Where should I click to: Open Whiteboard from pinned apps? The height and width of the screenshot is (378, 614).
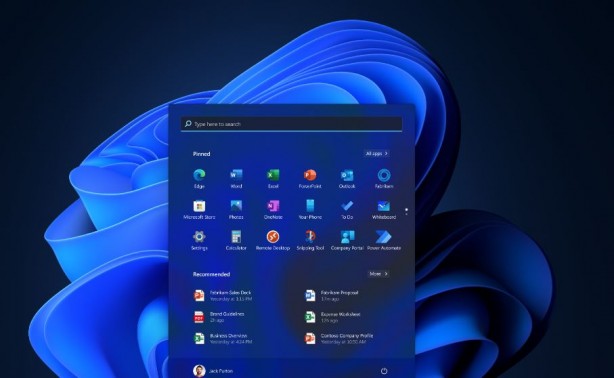coord(384,210)
